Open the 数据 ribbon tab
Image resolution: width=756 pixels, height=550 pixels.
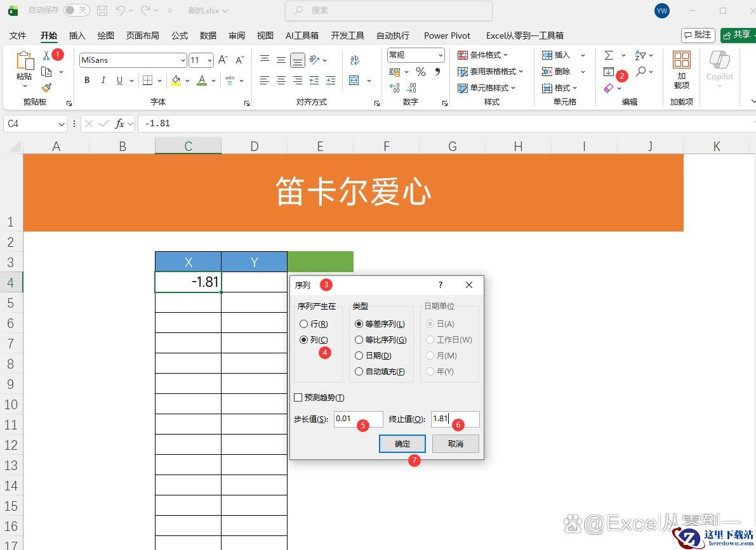click(x=208, y=36)
